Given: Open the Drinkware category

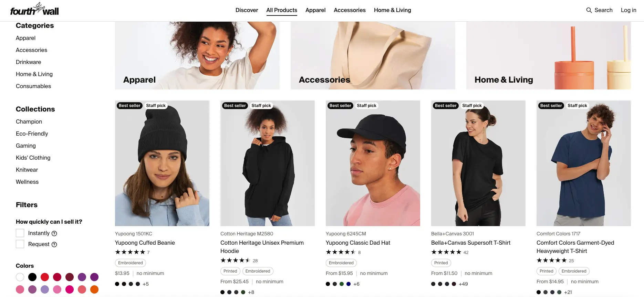Looking at the screenshot, I should (x=28, y=62).
